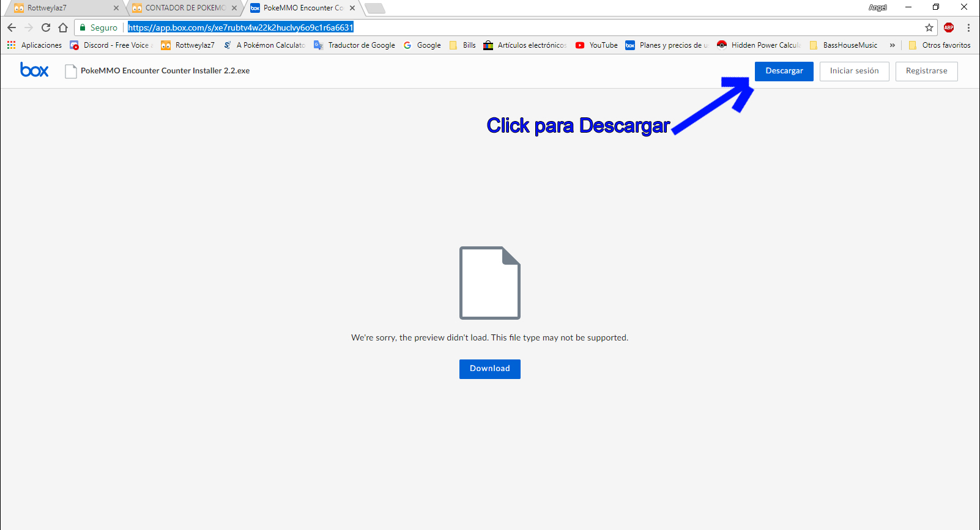
Task: Open the Aplicaciones apps shortcut
Action: tap(35, 45)
